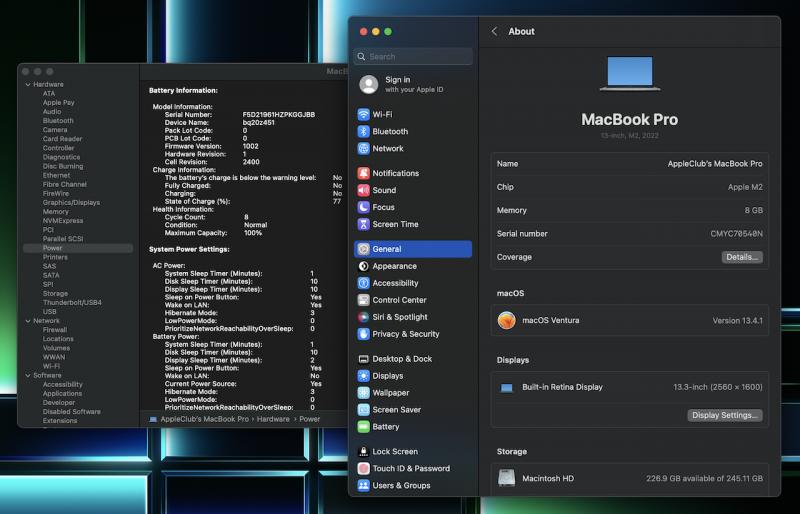The height and width of the screenshot is (514, 800).
Task: Open Firewall under Network section
Action: pos(55,330)
